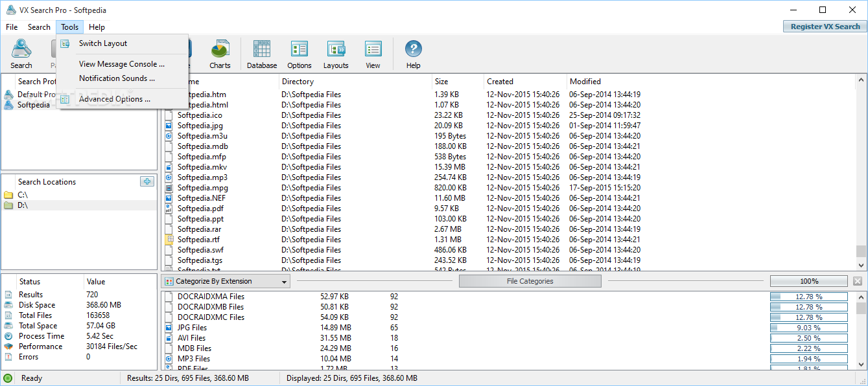Select the Softpedia.mkv file row
The image size is (868, 386).
[508, 167]
